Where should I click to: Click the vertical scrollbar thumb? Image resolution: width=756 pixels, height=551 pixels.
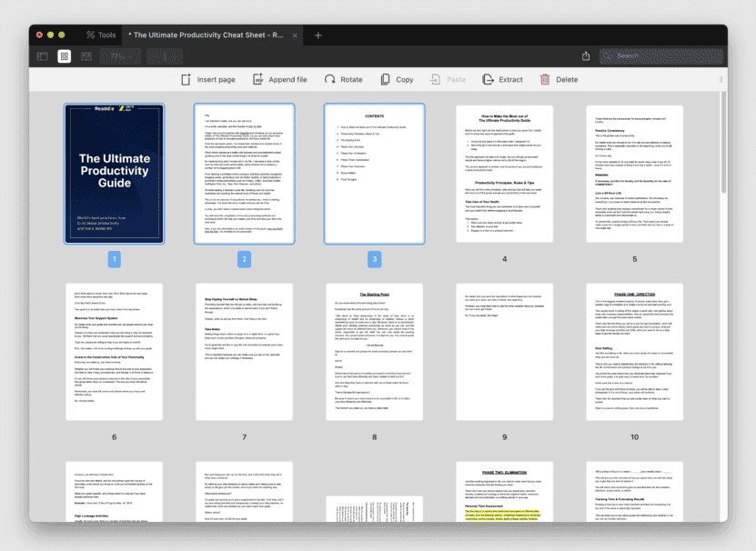point(723,143)
